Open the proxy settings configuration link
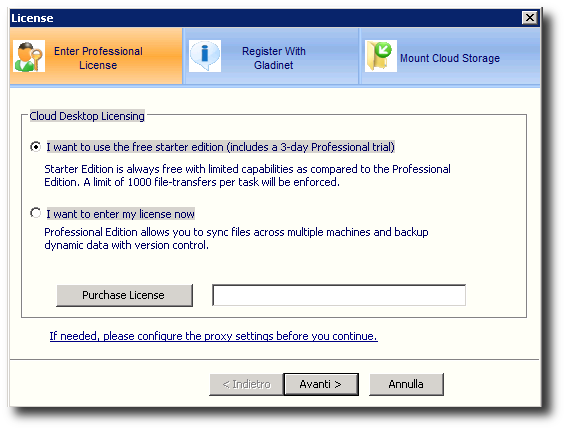The height and width of the screenshot is (430, 566). (x=213, y=336)
